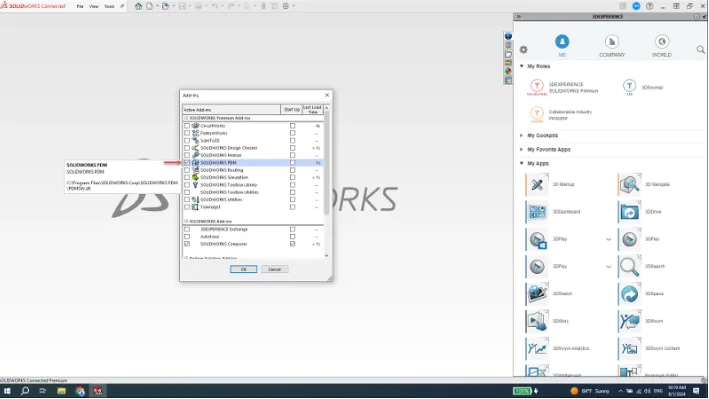Open the 3DDrive app
Screen dimensions: 709x399
(629, 212)
